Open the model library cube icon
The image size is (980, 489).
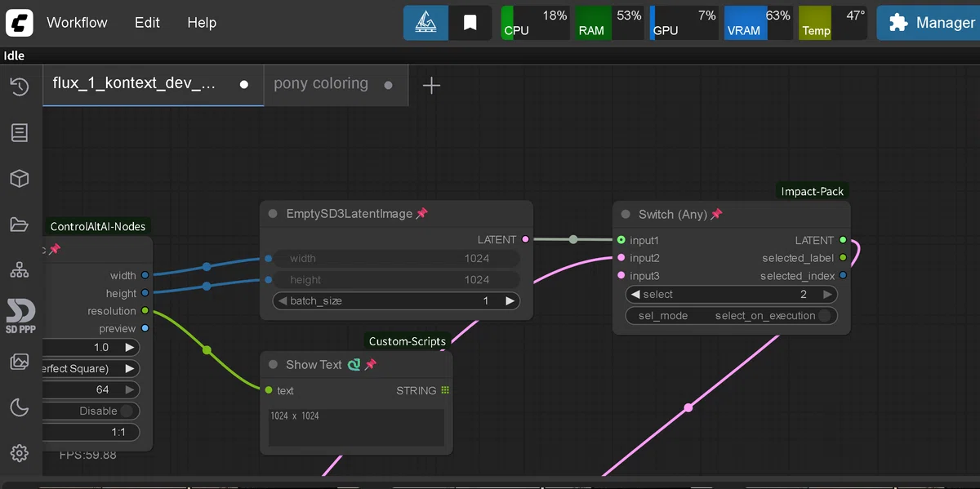20,178
